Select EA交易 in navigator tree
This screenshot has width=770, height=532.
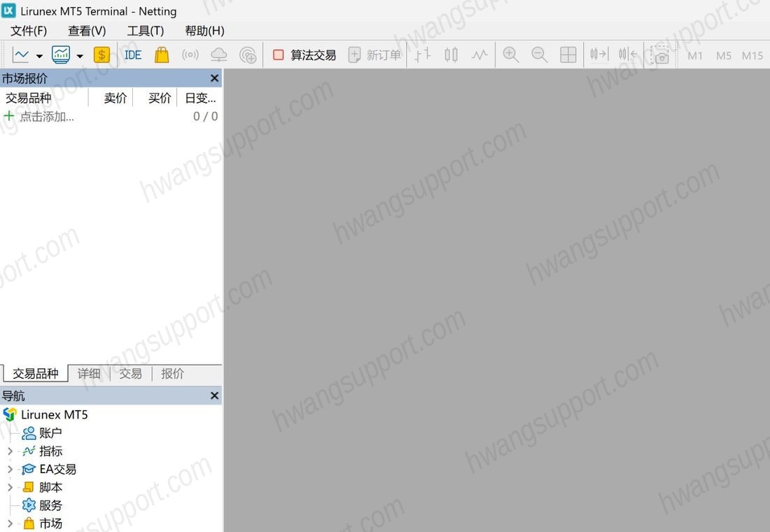[x=58, y=469]
